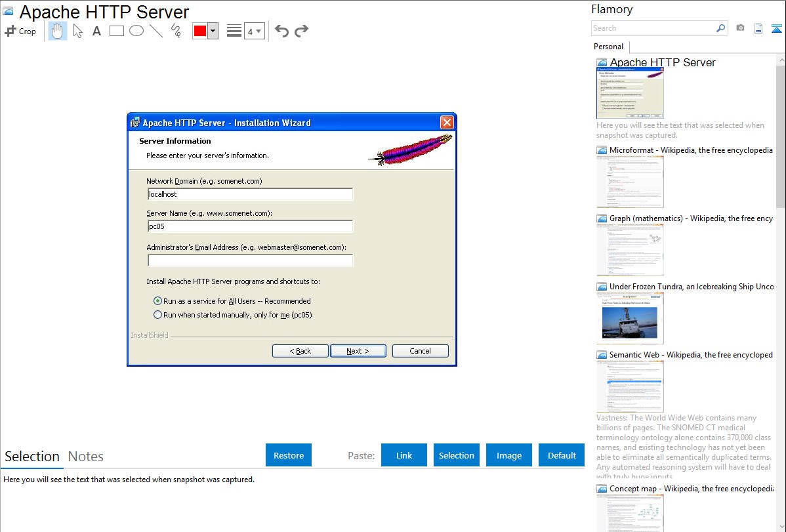Open the Microformat Wikipedia snapshot thumbnail
Image resolution: width=786 pixels, height=532 pixels.
tap(630, 182)
